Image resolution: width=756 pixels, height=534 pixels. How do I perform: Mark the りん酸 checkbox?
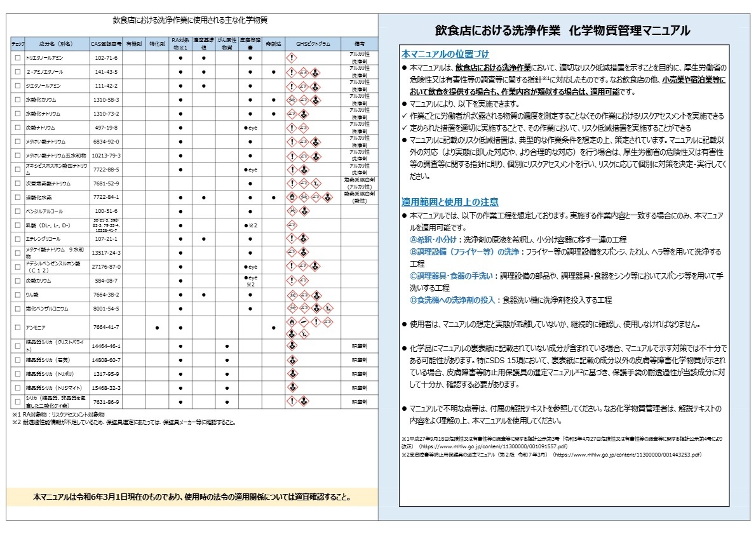coord(18,295)
